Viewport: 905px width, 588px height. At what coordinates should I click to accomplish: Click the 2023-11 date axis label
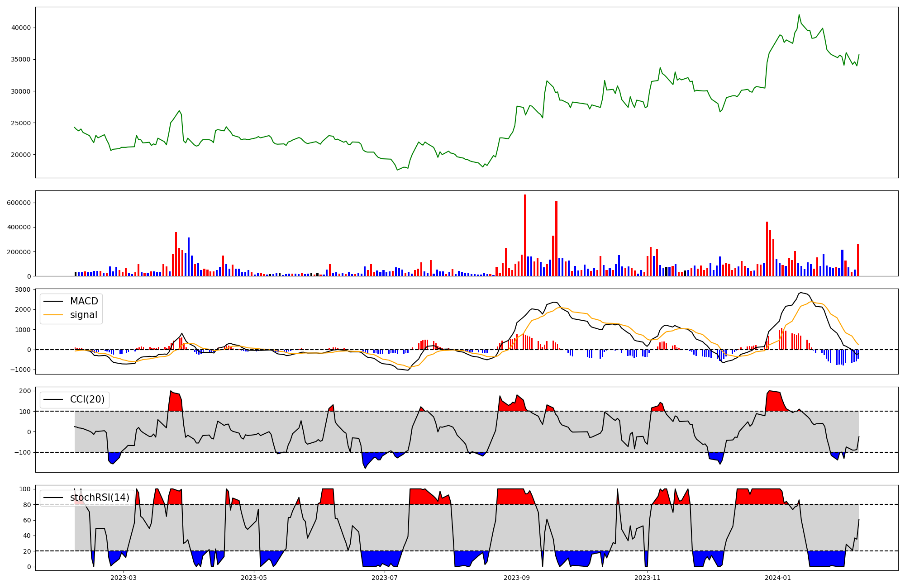[x=648, y=578]
